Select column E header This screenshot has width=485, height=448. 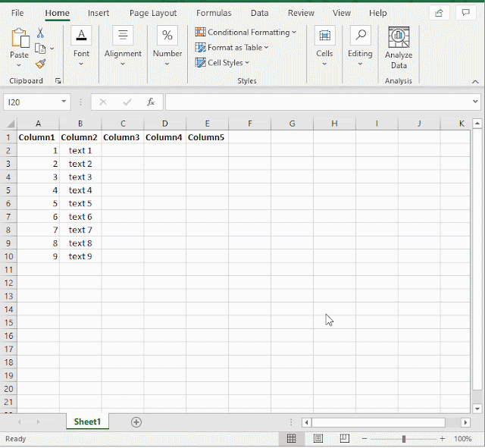[207, 124]
